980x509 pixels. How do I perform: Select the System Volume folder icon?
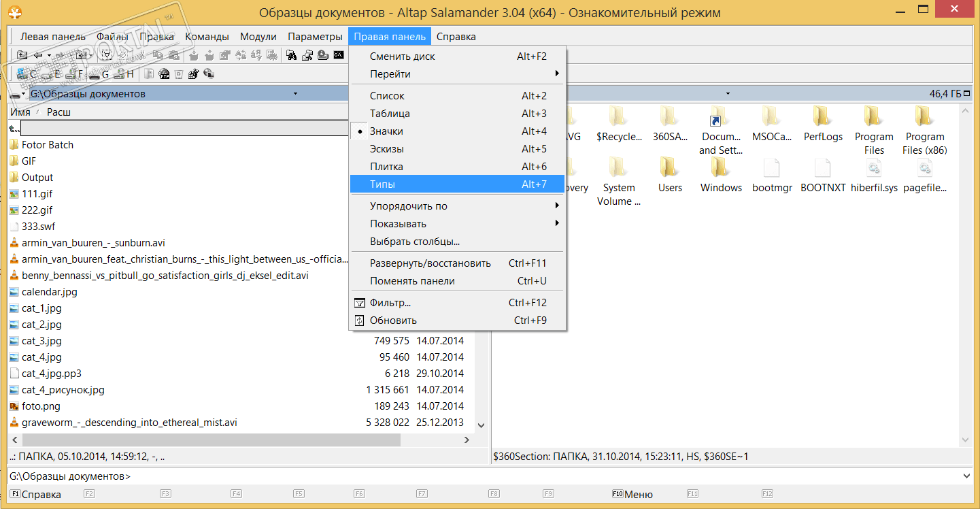click(x=619, y=167)
